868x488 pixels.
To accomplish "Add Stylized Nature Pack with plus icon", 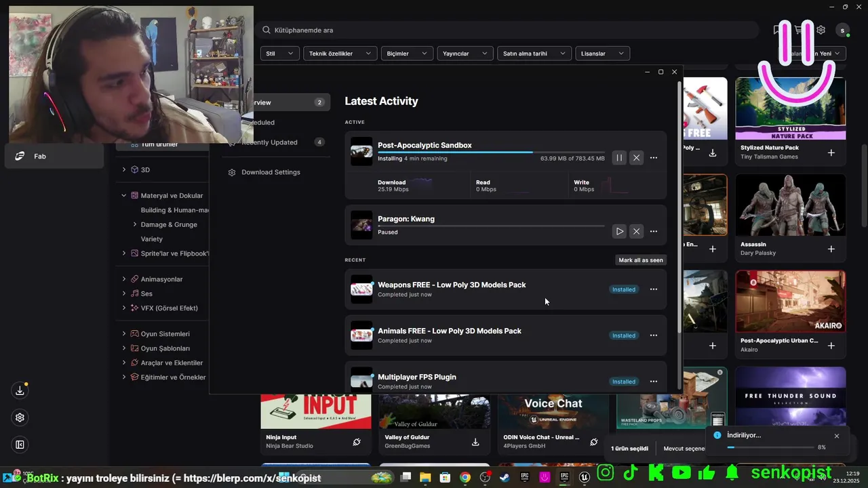I will coord(831,152).
